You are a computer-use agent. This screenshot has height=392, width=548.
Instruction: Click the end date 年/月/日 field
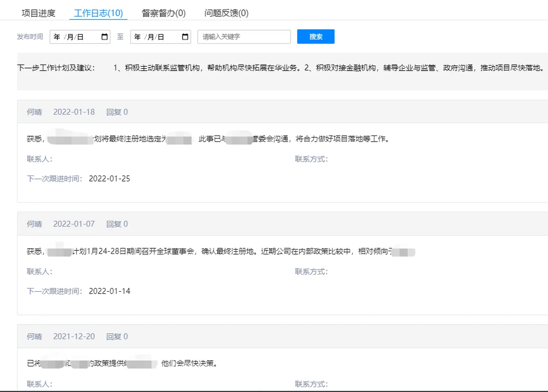click(x=161, y=37)
